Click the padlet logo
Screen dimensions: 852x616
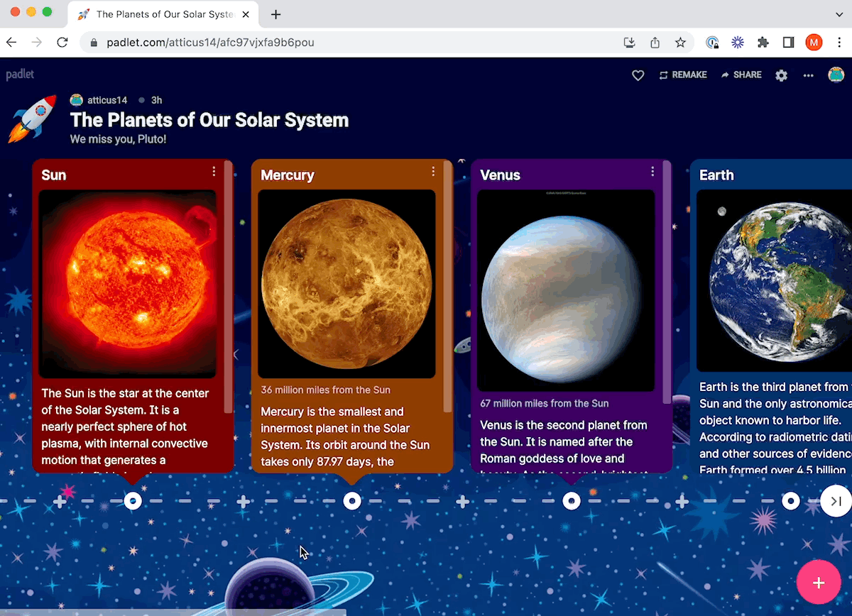click(20, 75)
